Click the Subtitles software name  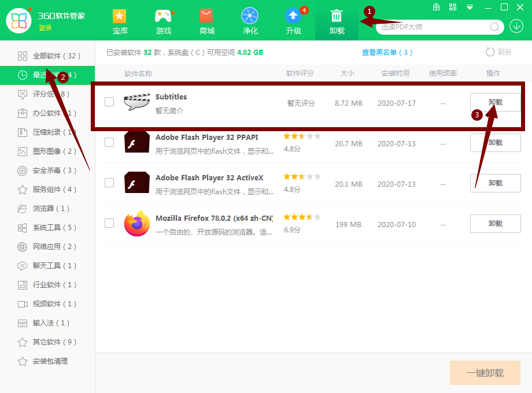(171, 97)
